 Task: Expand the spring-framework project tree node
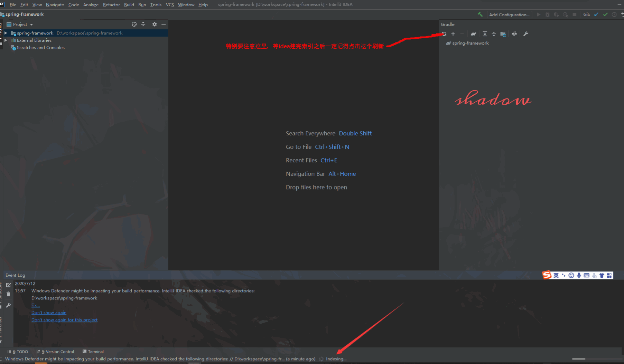6,33
